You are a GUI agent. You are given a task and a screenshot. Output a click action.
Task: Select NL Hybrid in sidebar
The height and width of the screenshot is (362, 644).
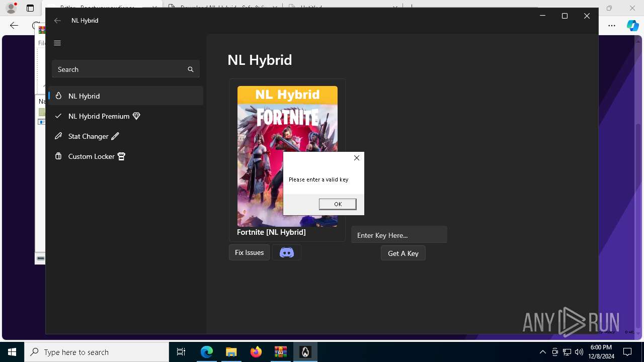(126, 96)
